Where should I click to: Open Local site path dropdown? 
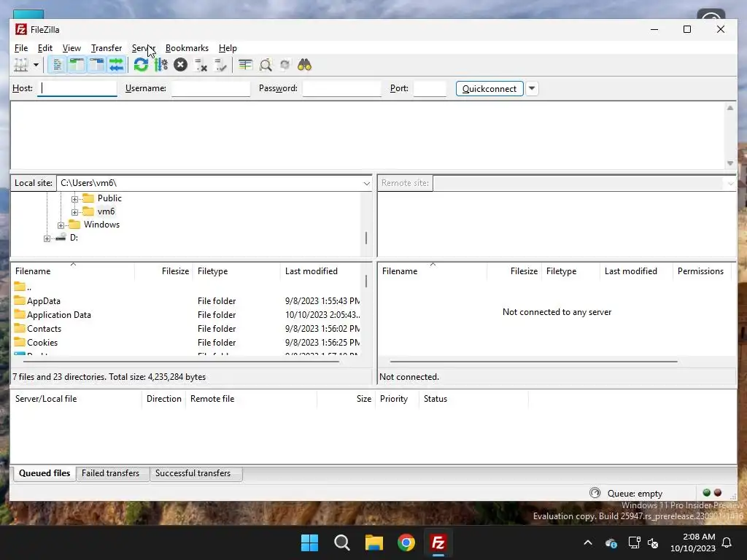(x=366, y=183)
